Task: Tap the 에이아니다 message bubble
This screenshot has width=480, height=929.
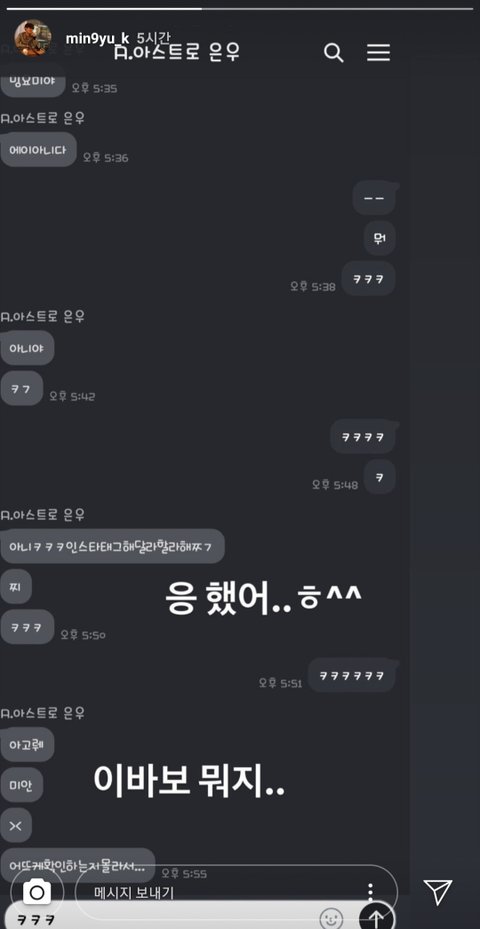Action: click(x=39, y=149)
